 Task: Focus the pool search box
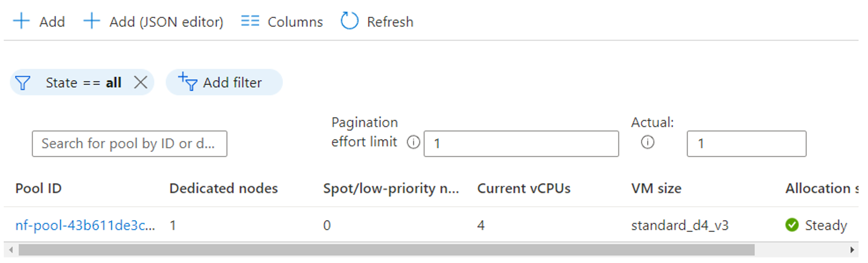(x=129, y=144)
